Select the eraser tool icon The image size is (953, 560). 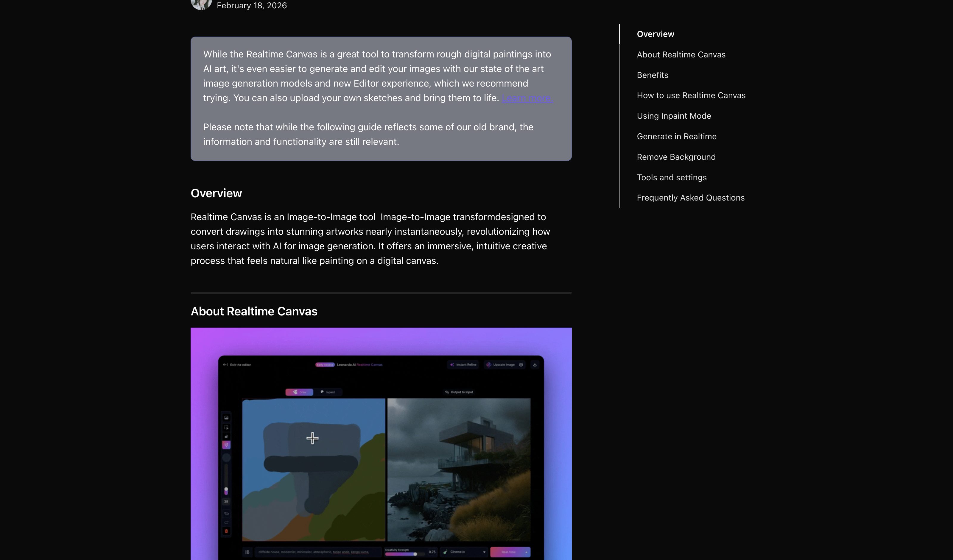coord(226,437)
